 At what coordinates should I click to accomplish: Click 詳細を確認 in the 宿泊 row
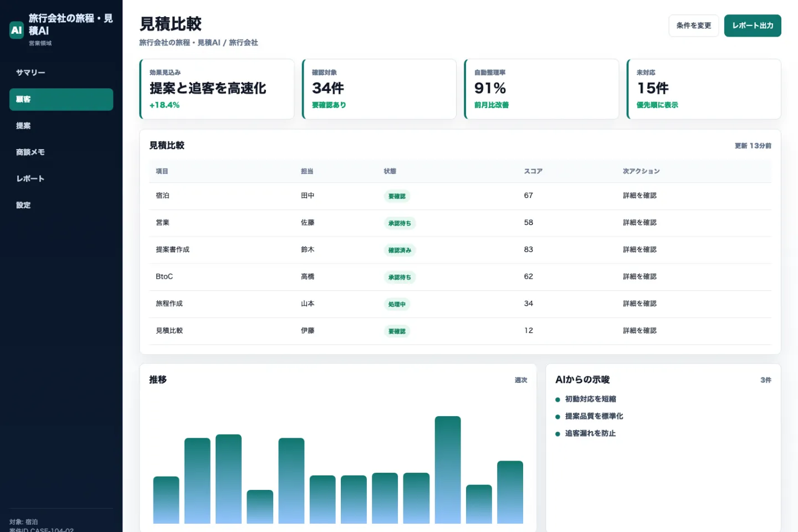[640, 196]
